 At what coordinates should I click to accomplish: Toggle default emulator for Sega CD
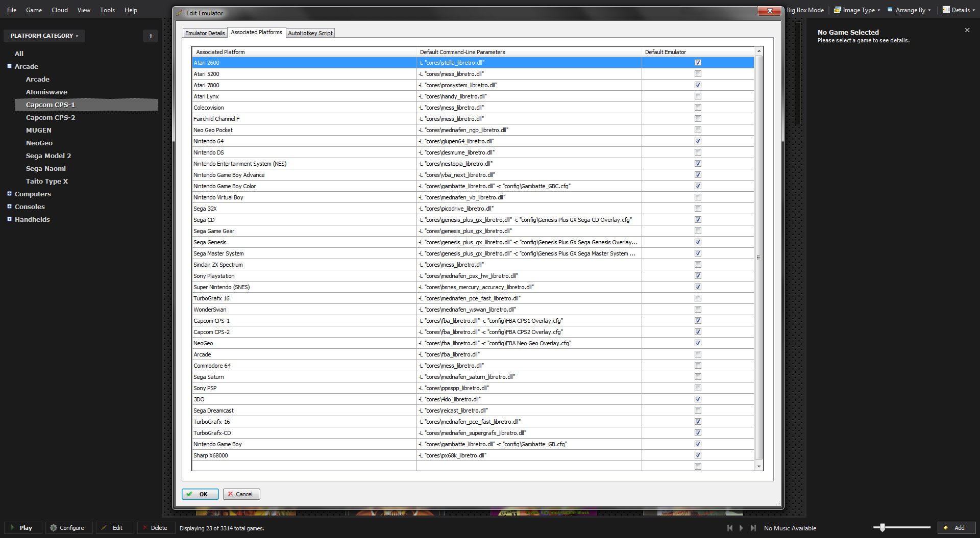click(698, 220)
